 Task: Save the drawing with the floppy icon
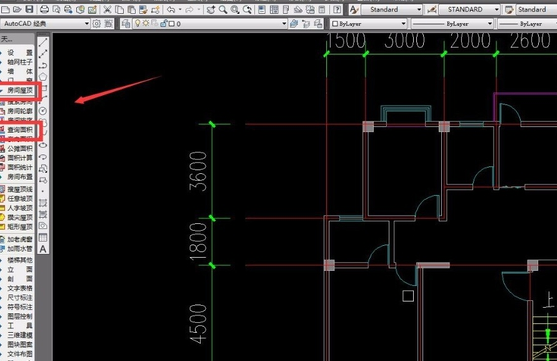[29, 10]
